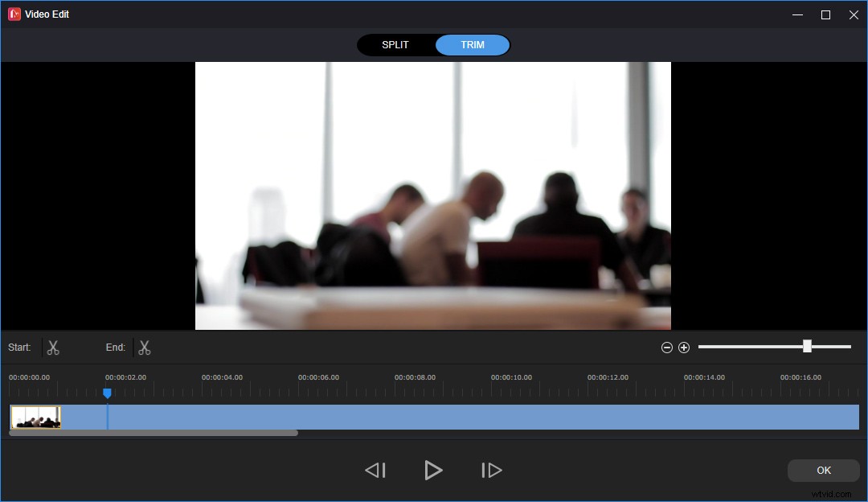Play the video preview
Screen dimensions: 868x502
[x=433, y=470]
